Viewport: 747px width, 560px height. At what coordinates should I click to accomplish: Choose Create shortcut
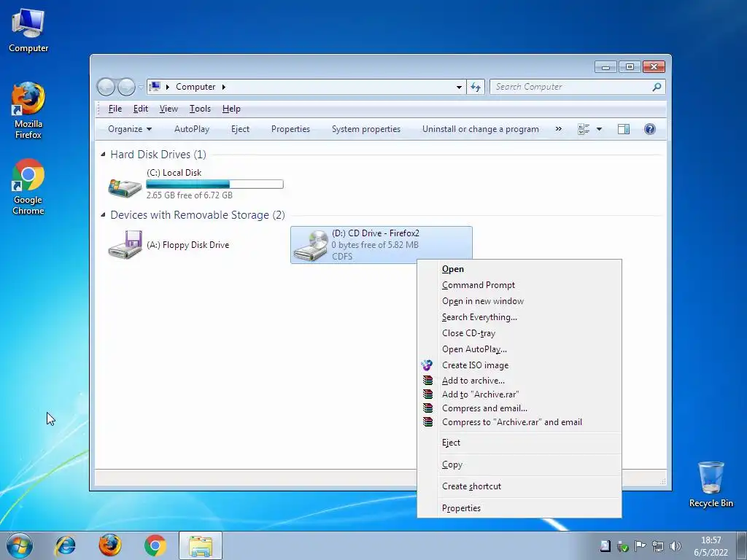click(x=519, y=486)
